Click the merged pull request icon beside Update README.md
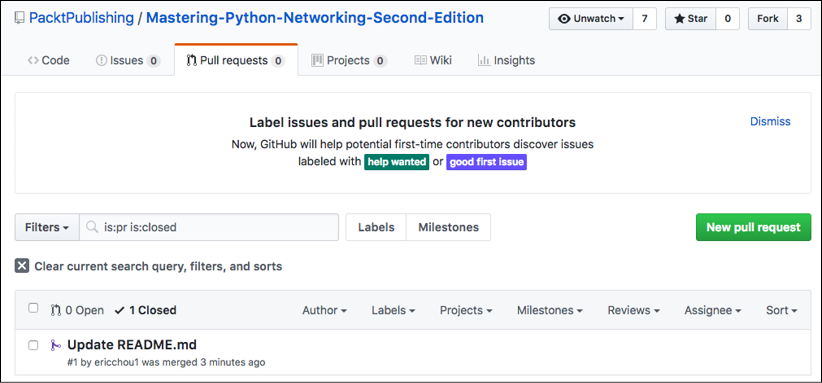822x383 pixels. 56,345
